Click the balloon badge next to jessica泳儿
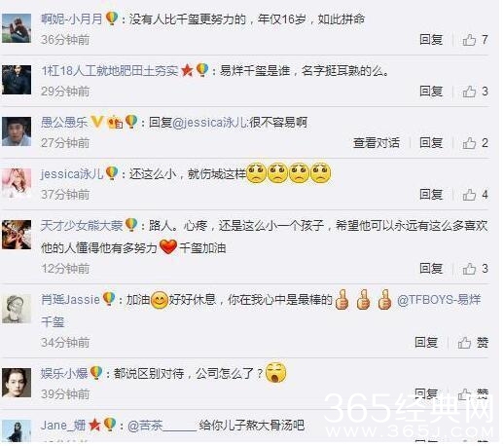The height and width of the screenshot is (446, 504). pos(112,173)
